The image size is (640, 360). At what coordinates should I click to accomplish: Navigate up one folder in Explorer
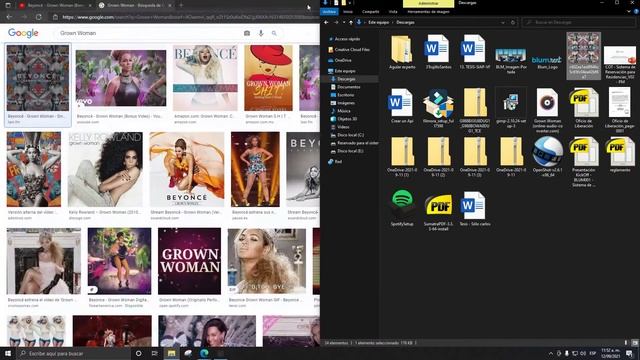pyautogui.click(x=351, y=22)
